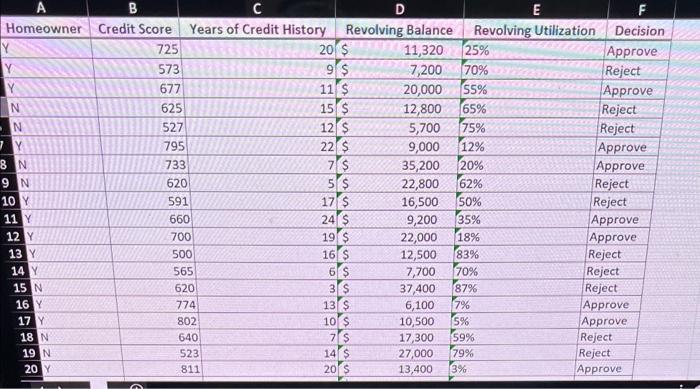Click revolving balance cell 16,500

coord(397,202)
